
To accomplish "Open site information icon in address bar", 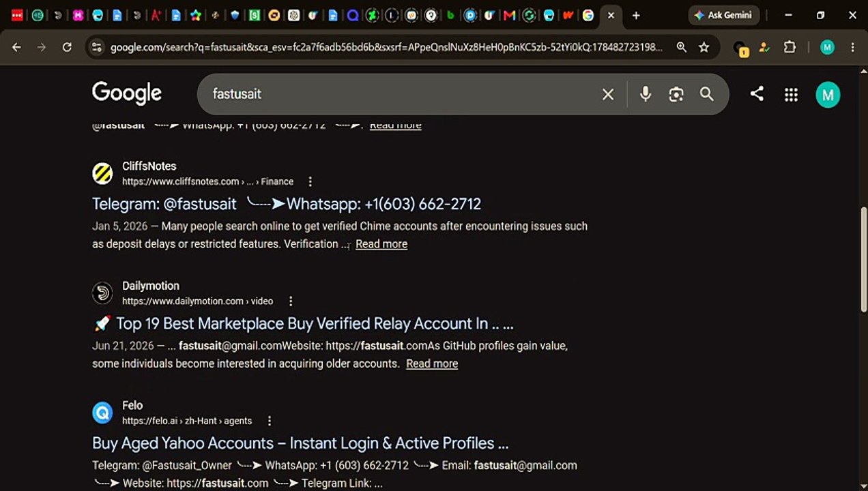I will [96, 47].
